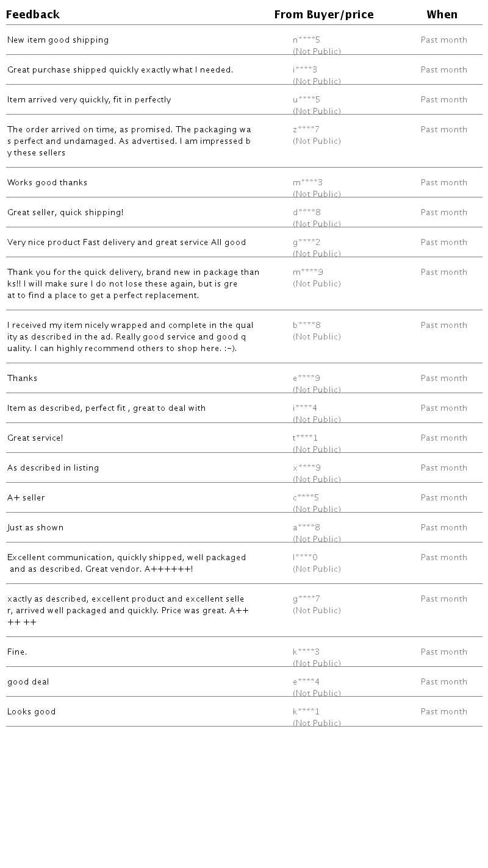Viewport: 488px width, 868px height.
Task: Click the Feedback column header
Action: pyautogui.click(x=33, y=15)
